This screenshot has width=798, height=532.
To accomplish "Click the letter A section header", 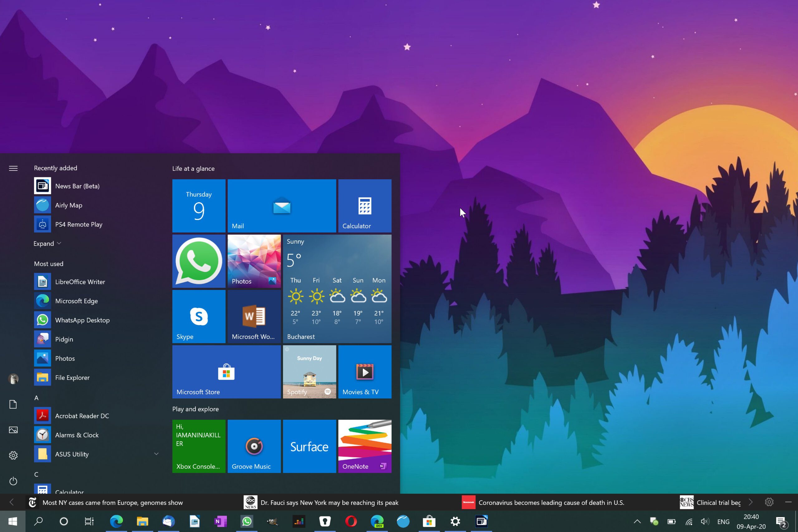I will tap(36, 398).
